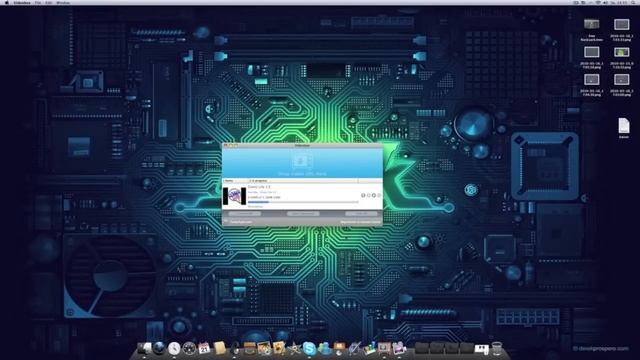The width and height of the screenshot is (640, 360).
Task: Click the progress column header in Videobox list
Action: click(303, 180)
